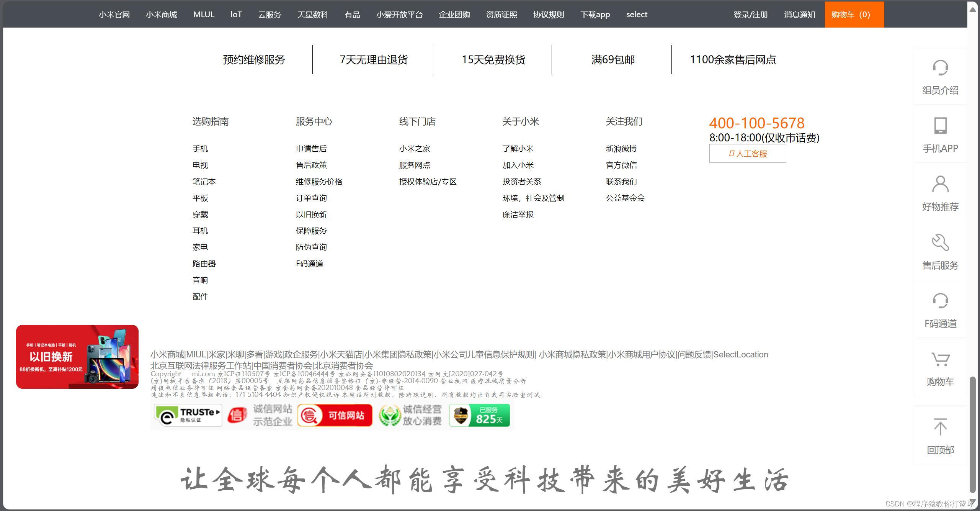Click 小米之家 under 线下门店

tap(415, 149)
